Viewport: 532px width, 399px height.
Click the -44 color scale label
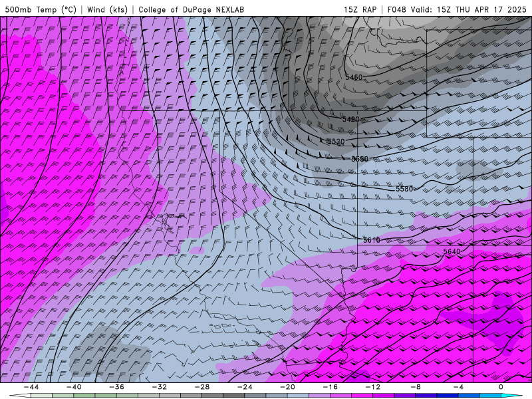pos(31,387)
